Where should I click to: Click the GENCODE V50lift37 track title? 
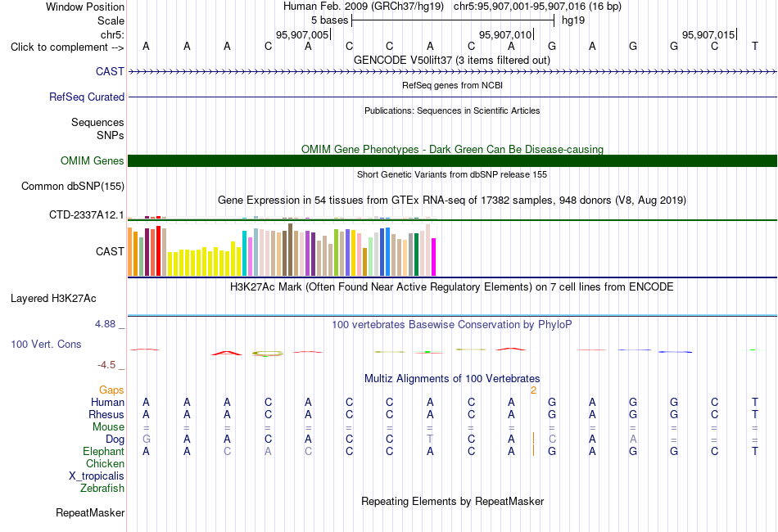[x=451, y=60]
